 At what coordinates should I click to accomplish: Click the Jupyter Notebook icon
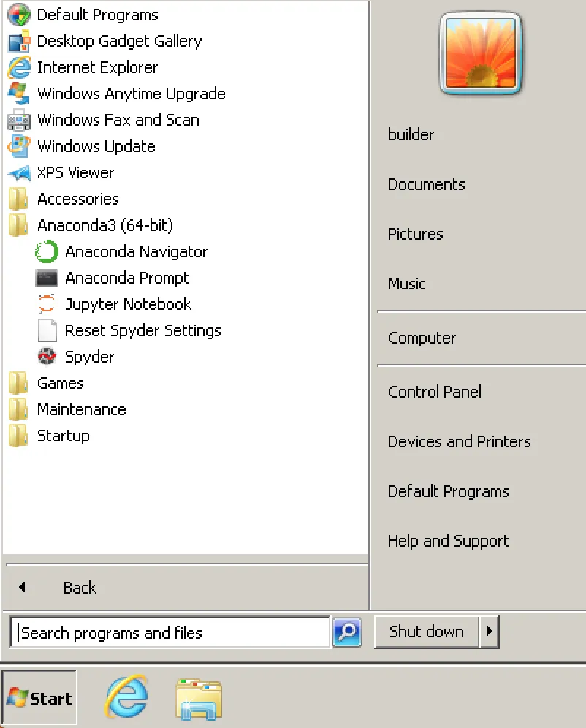(46, 304)
